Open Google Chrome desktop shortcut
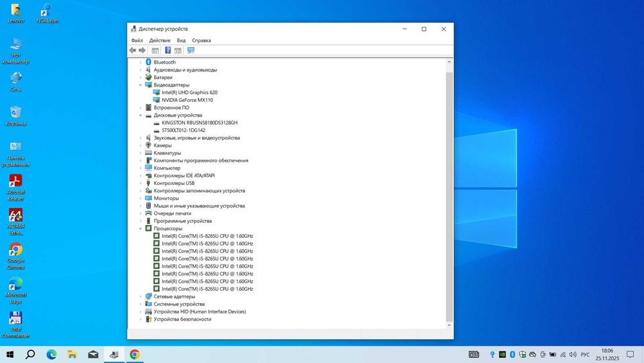The image size is (644, 363). (15, 256)
